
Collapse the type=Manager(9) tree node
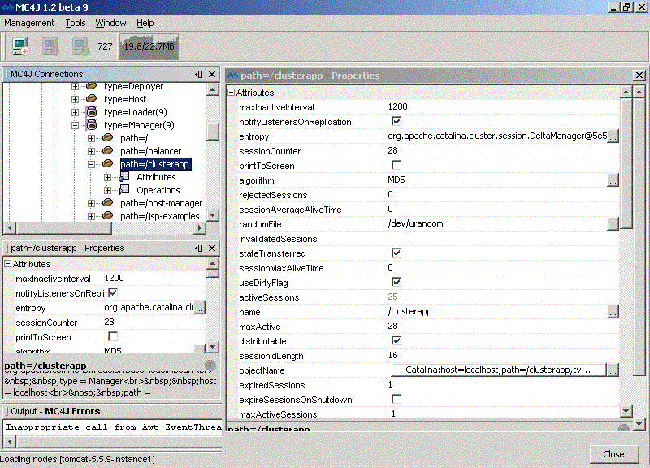(x=75, y=126)
